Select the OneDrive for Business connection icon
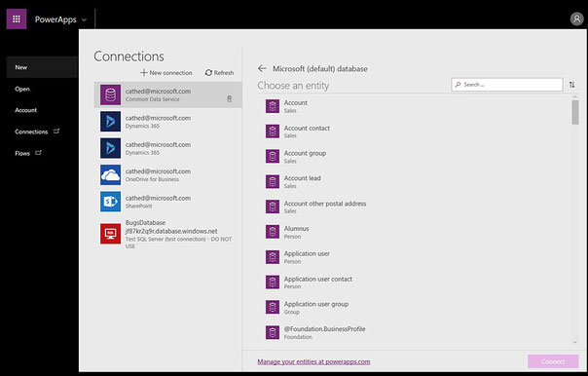The height and width of the screenshot is (376, 588). point(110,175)
